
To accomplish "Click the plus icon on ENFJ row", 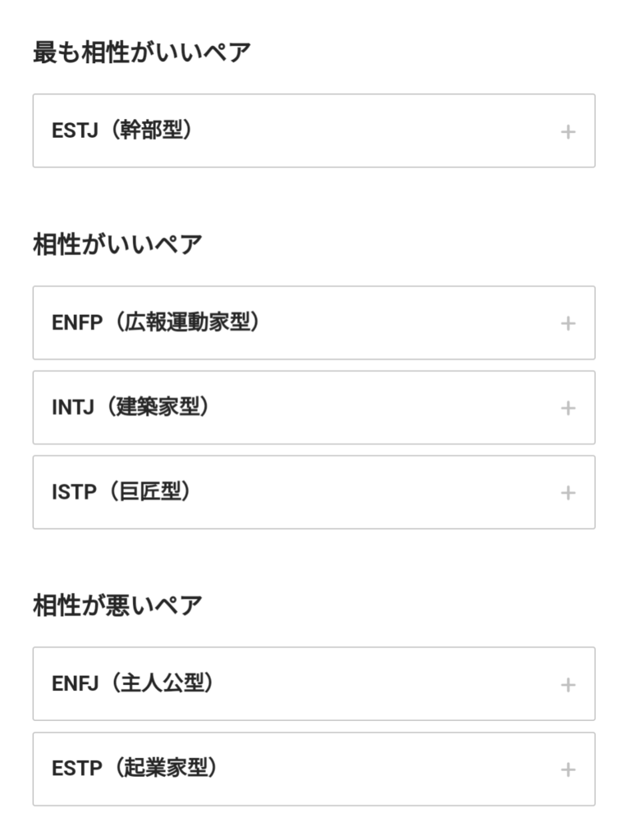I will pos(567,684).
